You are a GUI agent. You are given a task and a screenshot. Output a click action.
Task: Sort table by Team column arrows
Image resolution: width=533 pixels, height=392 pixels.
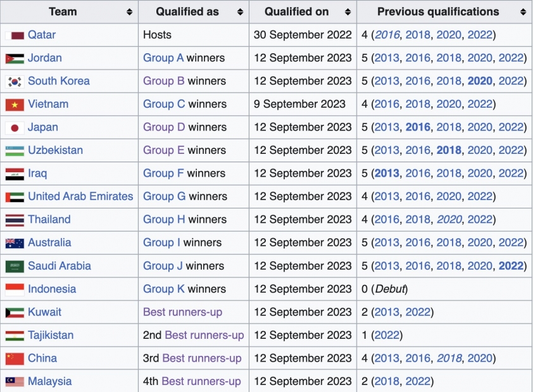pos(129,12)
